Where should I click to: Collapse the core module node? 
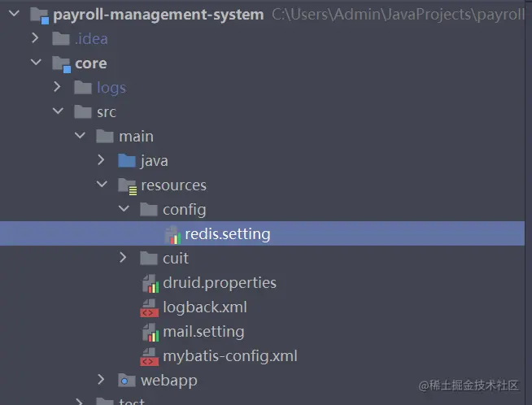[x=36, y=63]
